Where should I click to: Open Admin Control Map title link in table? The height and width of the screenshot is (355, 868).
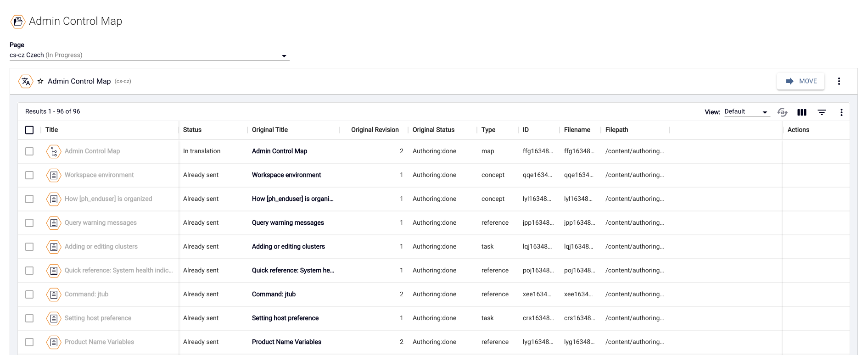[x=92, y=151]
